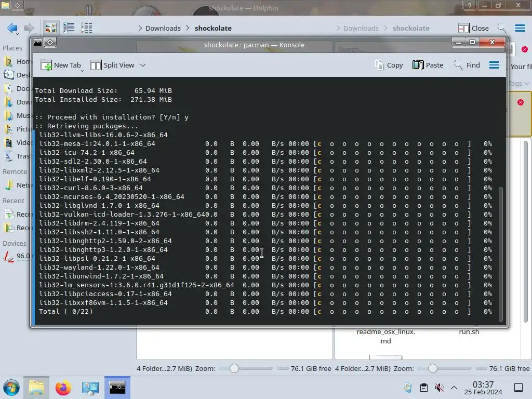The height and width of the screenshot is (399, 532).
Task: Toggle the Dolphin on-all-desktops pin button
Action: click(17, 5)
